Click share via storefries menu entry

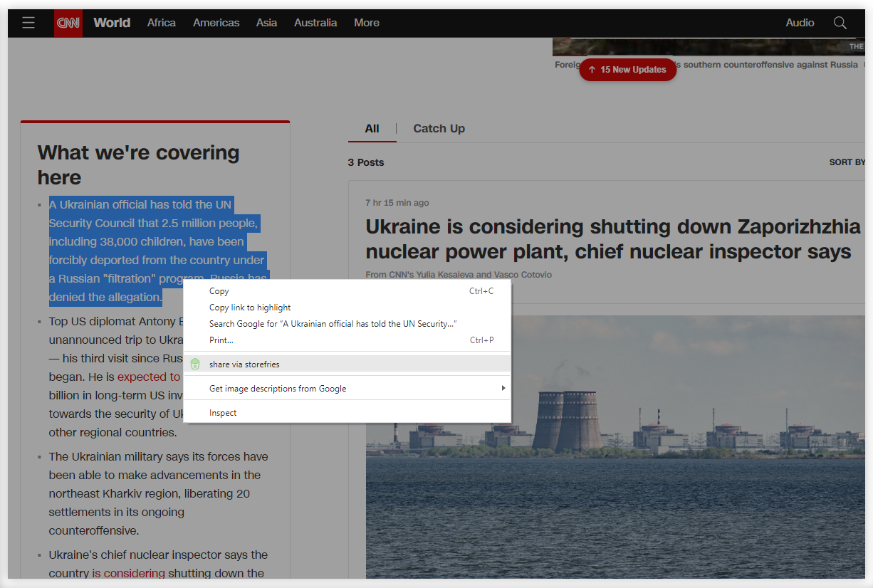tap(244, 364)
